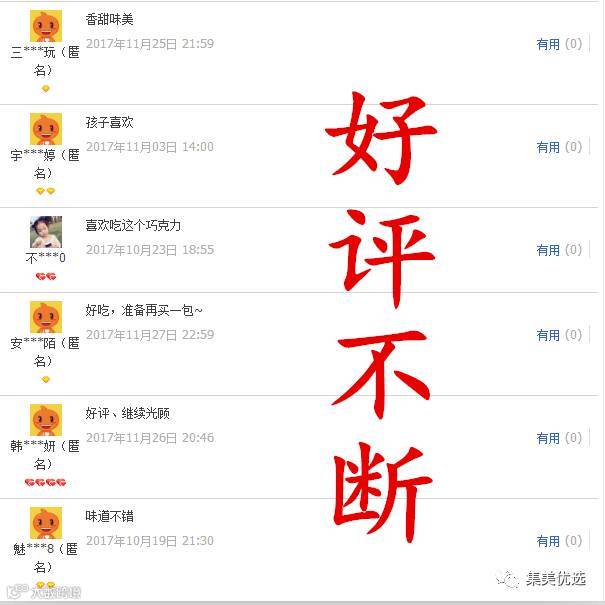This screenshot has width=605, height=605.
Task: Click the two yellow diamonds under 宇***婷
Action: pos(46,191)
